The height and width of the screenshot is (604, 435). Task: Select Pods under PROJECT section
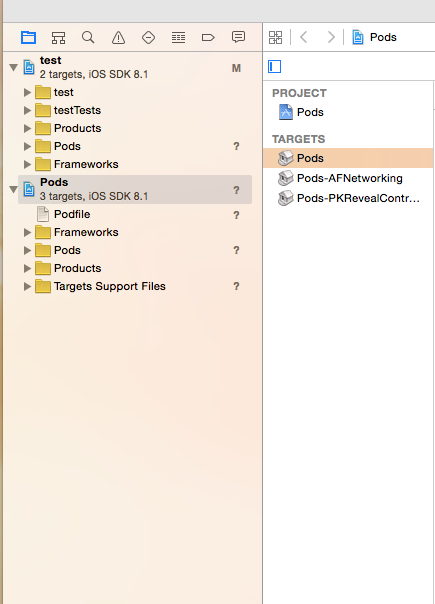coord(348,112)
